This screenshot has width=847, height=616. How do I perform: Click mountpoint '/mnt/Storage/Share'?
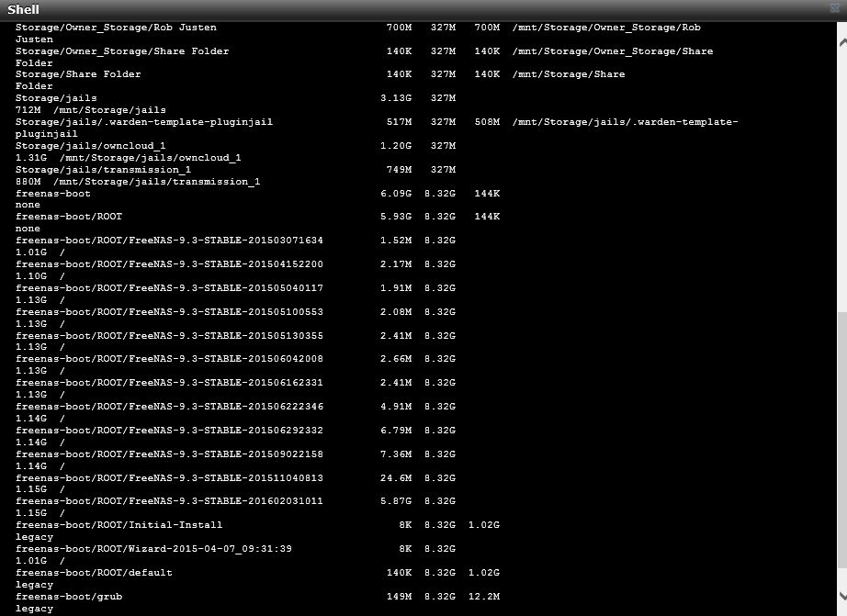[x=569, y=74]
